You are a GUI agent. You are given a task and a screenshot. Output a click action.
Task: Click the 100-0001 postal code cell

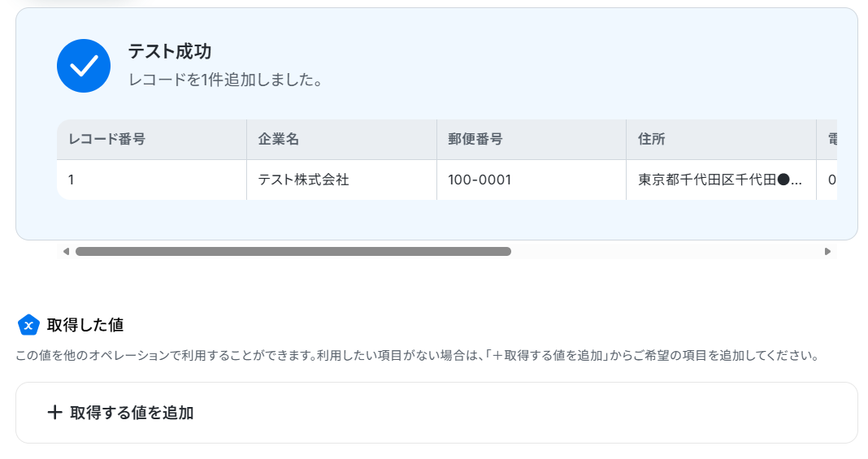(532, 180)
